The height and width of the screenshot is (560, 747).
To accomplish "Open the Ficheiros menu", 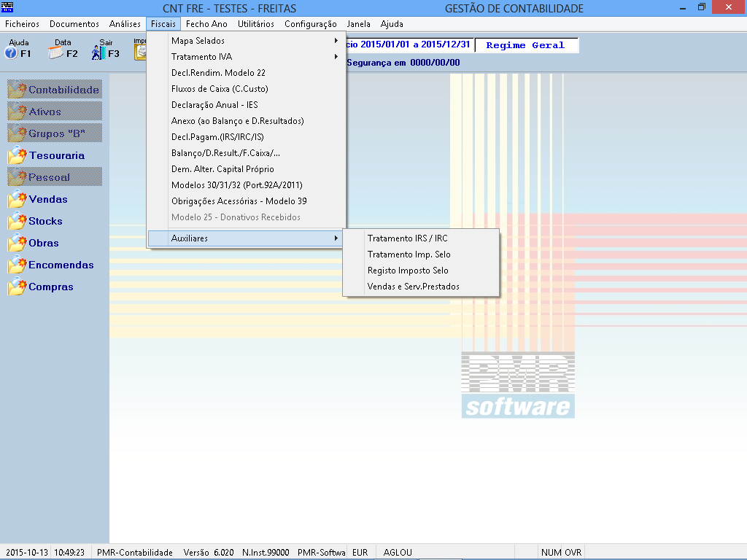I will pyautogui.click(x=22, y=24).
